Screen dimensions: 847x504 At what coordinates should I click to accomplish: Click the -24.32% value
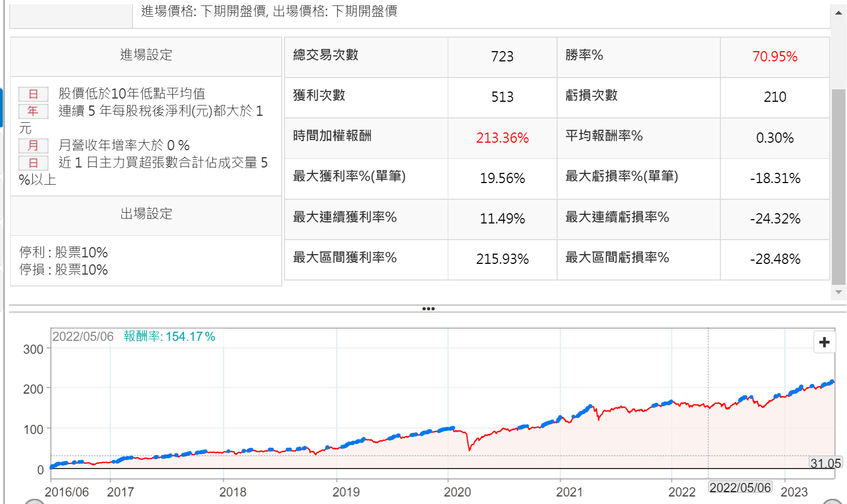pos(775,219)
